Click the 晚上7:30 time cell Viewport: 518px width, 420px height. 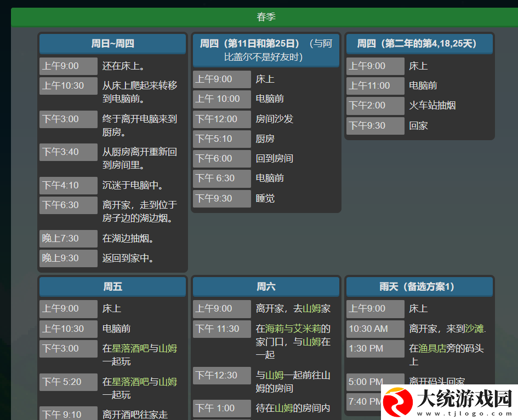[69, 239]
